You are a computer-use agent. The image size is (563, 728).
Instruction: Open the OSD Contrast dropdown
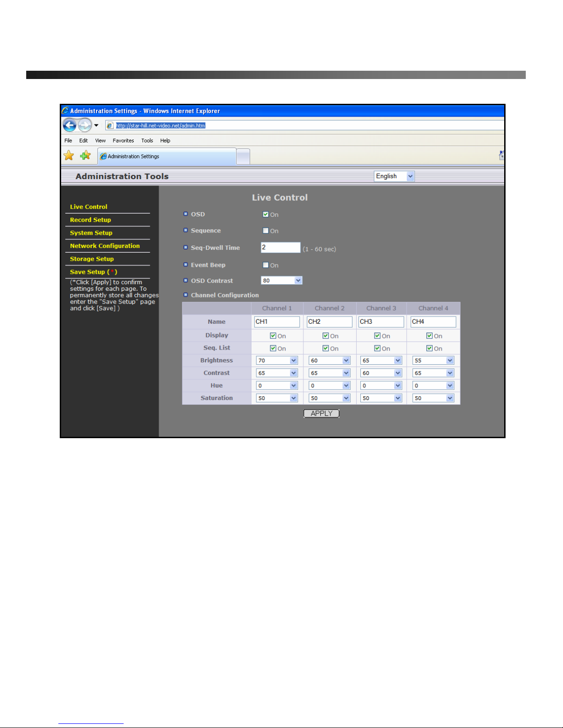pyautogui.click(x=281, y=280)
